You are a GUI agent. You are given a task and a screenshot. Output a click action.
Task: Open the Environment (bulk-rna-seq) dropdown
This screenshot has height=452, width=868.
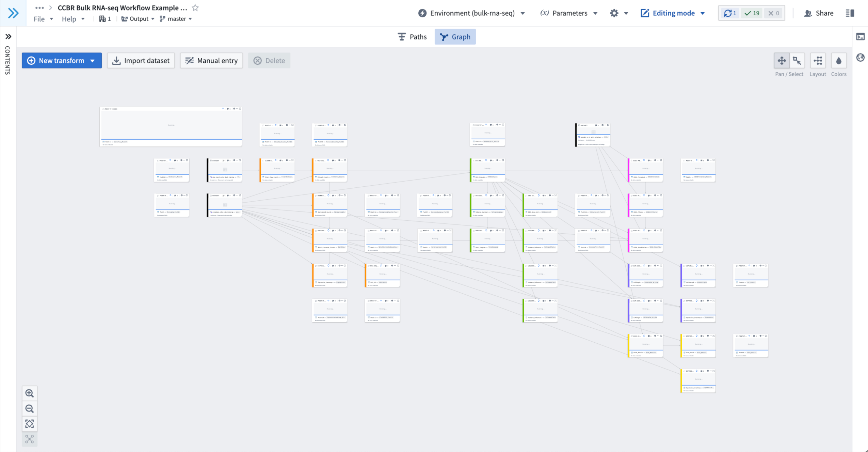coord(471,13)
